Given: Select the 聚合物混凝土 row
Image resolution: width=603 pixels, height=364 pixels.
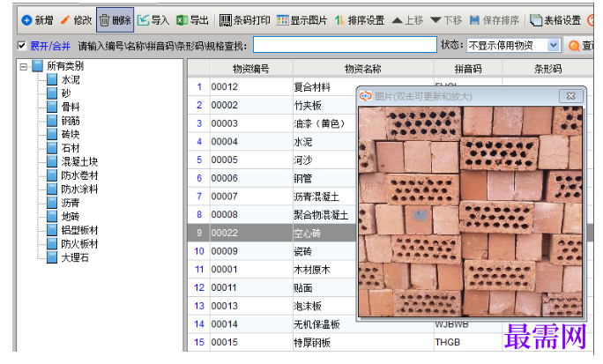Looking at the screenshot, I should tap(272, 214).
